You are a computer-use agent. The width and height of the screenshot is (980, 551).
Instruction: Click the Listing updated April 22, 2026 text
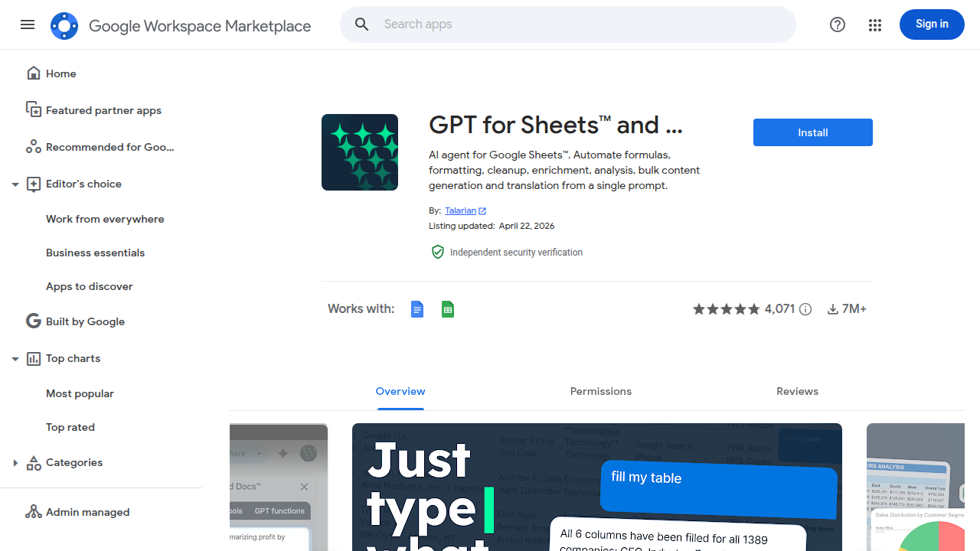[492, 226]
